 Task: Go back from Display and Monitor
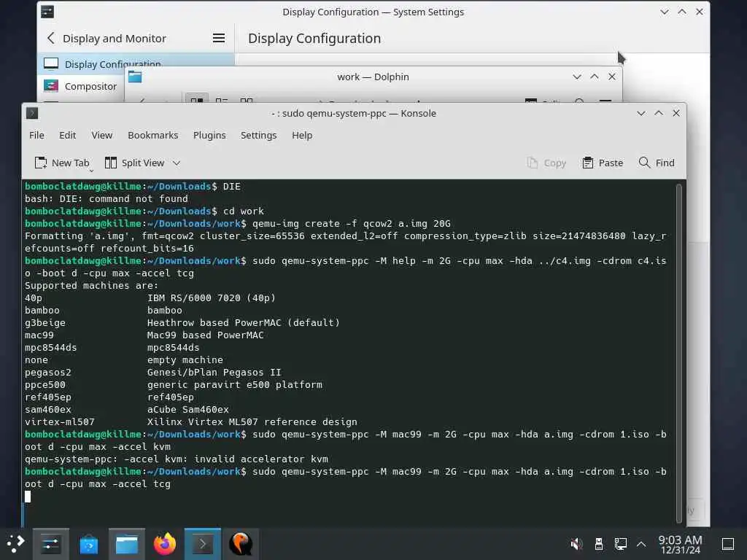51,38
